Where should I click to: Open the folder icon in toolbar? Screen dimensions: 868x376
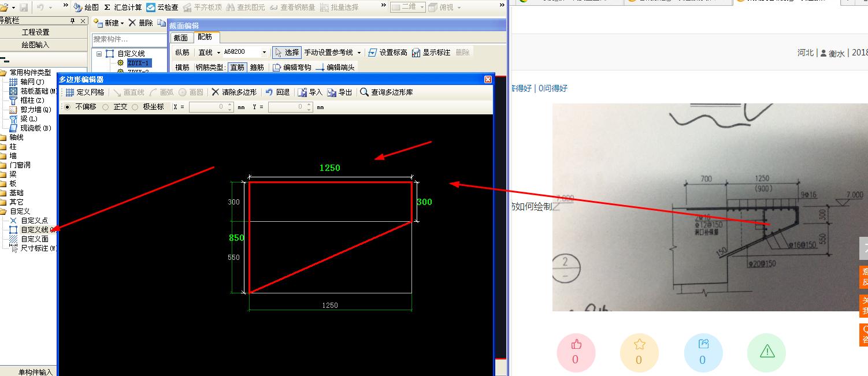coord(5,7)
